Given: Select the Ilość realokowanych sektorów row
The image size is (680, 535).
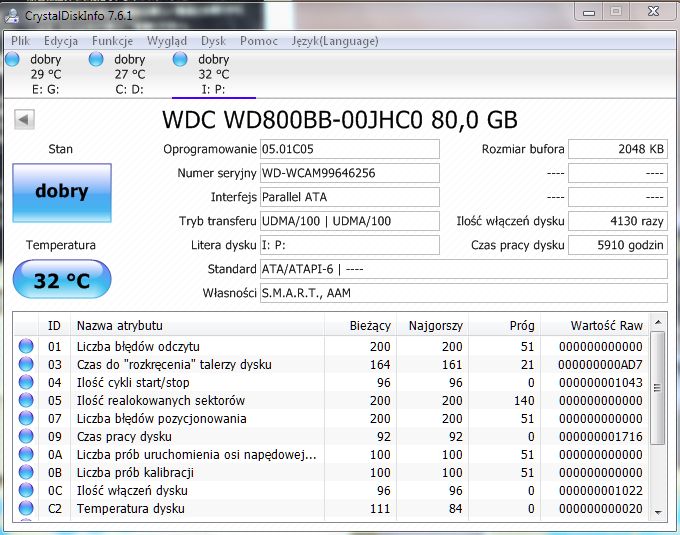Looking at the screenshot, I should tap(332, 400).
